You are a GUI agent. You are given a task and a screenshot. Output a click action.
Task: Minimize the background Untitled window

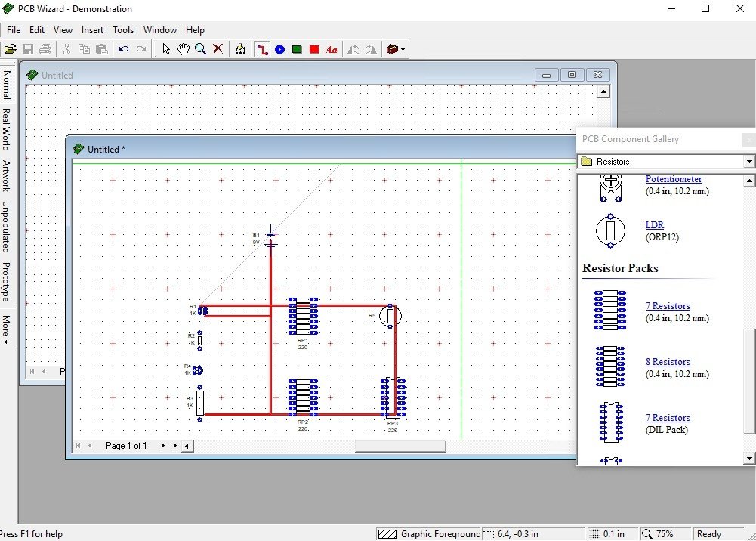(546, 75)
